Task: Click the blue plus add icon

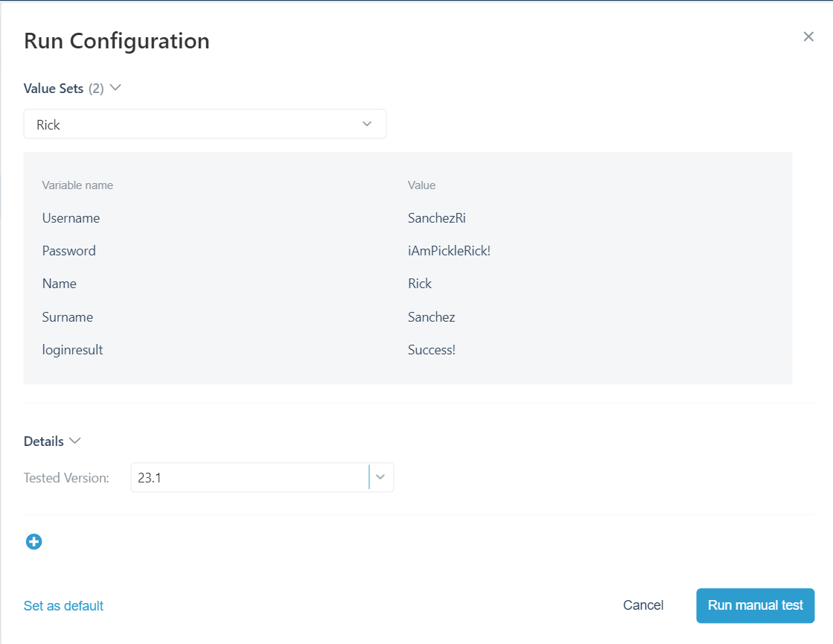Action: (x=33, y=542)
